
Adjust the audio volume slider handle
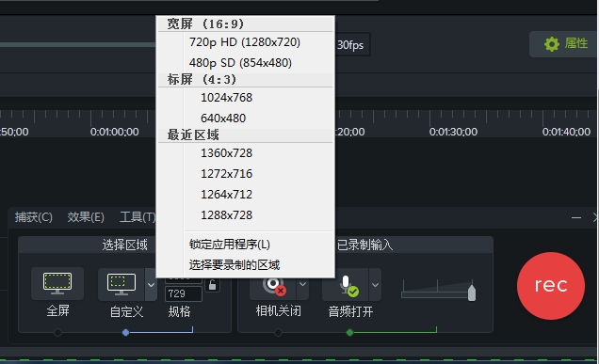pyautogui.click(x=472, y=293)
